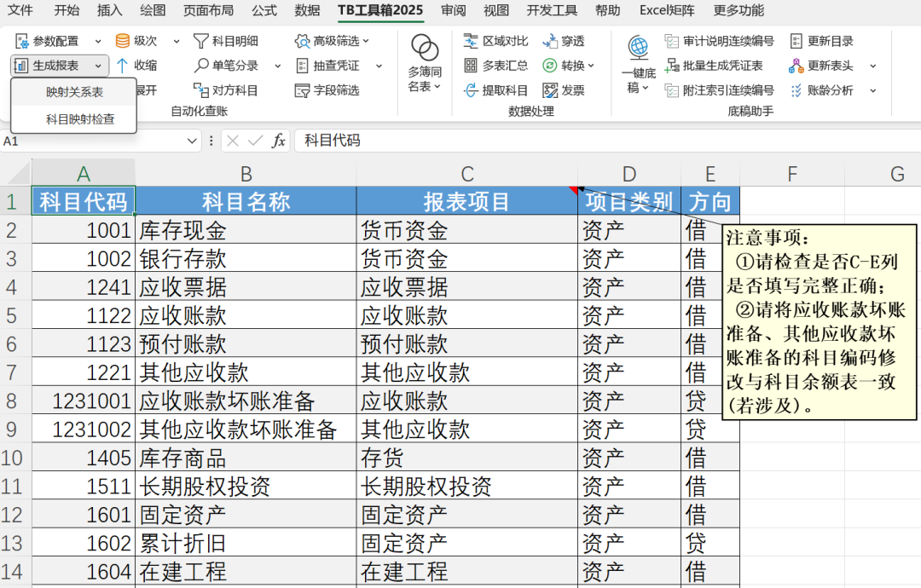
Task: Click 穿透 tool icon
Action: pos(550,41)
